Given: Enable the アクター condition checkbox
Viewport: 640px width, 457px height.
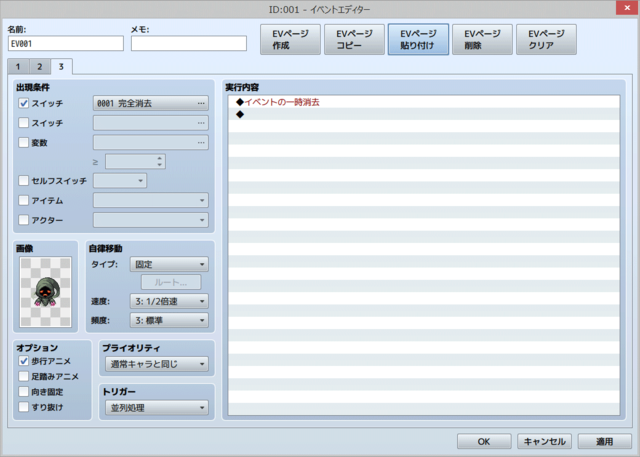Looking at the screenshot, I should click(x=24, y=220).
